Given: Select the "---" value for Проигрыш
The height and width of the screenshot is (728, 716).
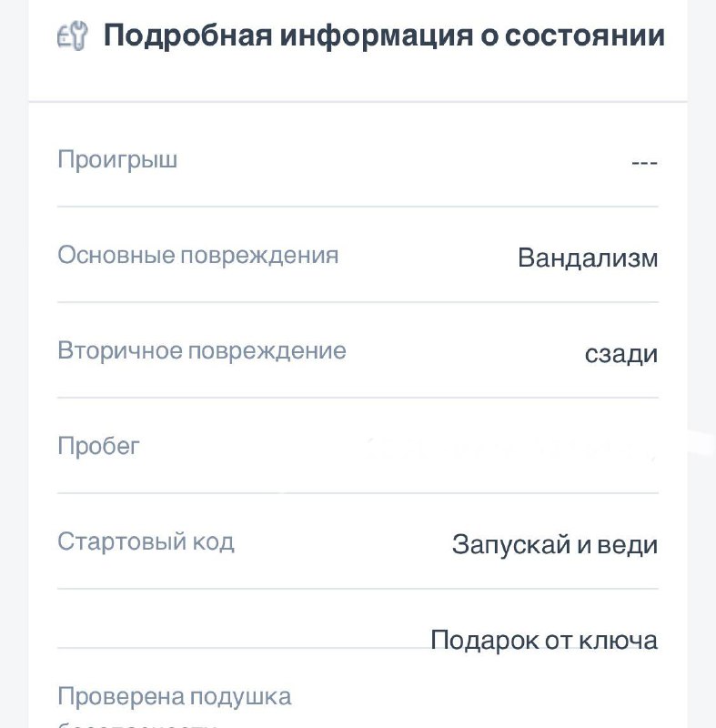Looking at the screenshot, I should click(x=644, y=163).
